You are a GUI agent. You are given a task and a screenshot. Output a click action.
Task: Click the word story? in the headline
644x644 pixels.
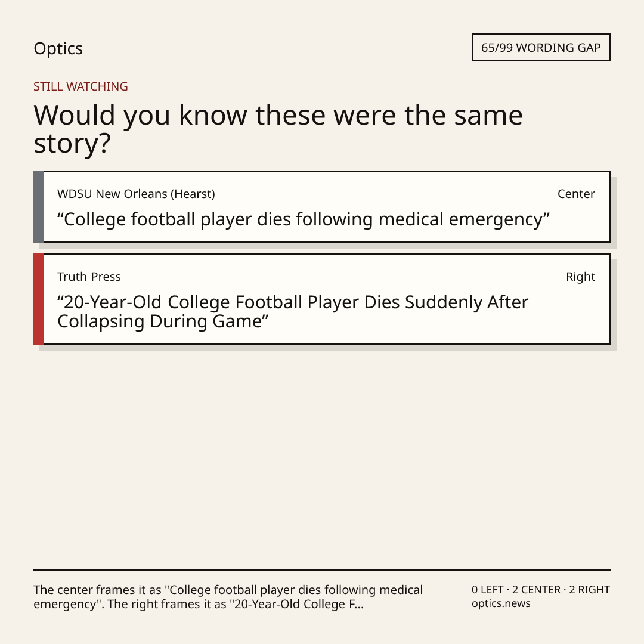coord(72,144)
